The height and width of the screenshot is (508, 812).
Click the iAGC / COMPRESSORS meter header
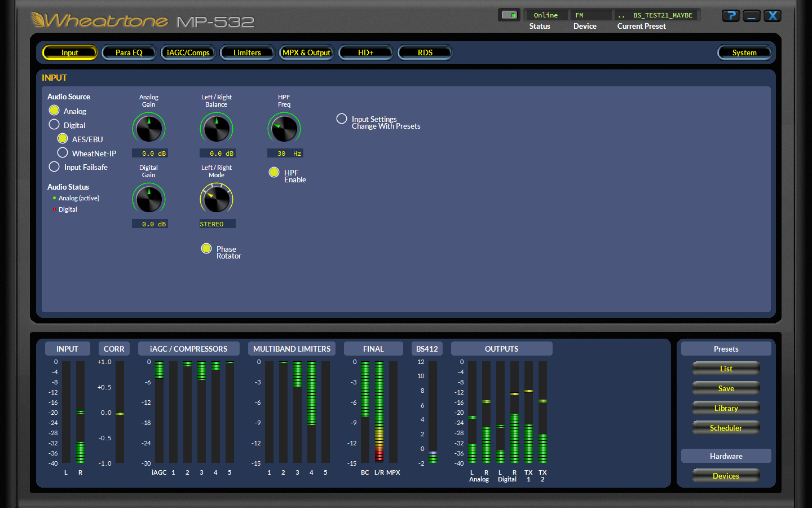[x=189, y=349]
